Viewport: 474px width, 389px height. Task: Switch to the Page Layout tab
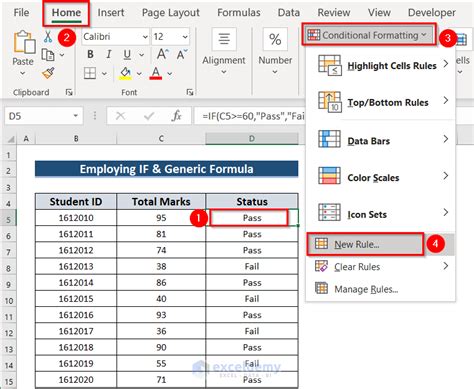(x=171, y=13)
